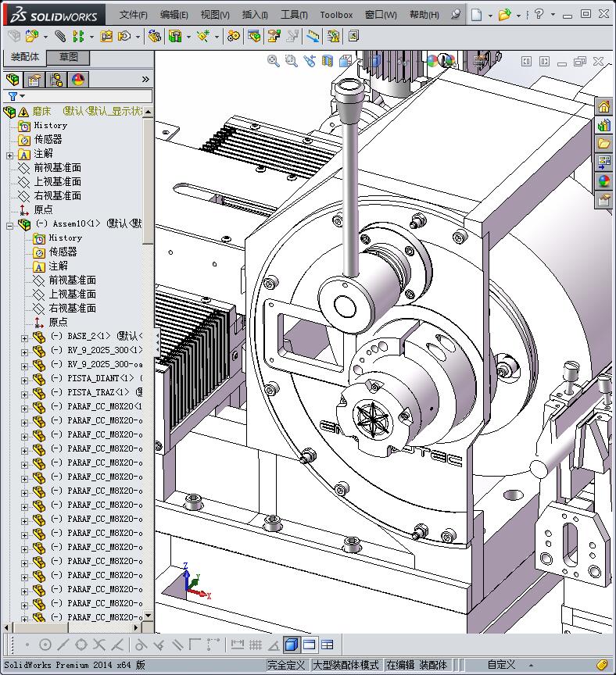Click the SolidWorks search icon
Screen dimensions: 616x675
click(455, 15)
